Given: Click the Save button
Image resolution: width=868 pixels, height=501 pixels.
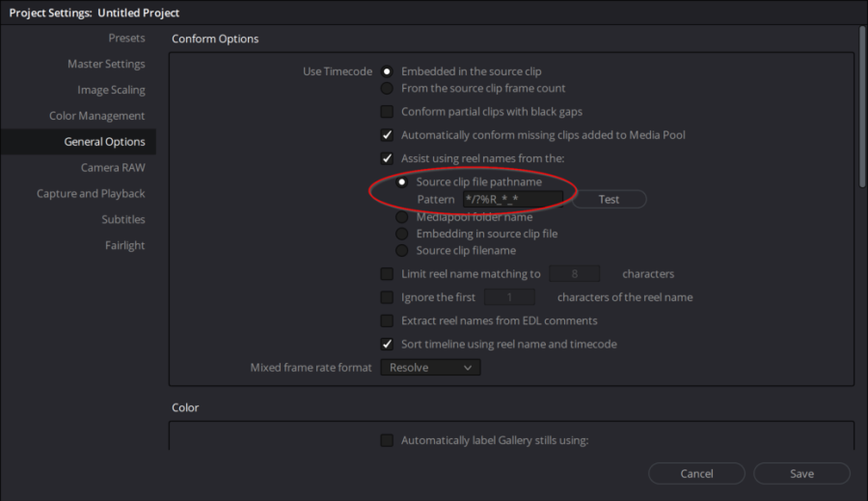Looking at the screenshot, I should 801,474.
